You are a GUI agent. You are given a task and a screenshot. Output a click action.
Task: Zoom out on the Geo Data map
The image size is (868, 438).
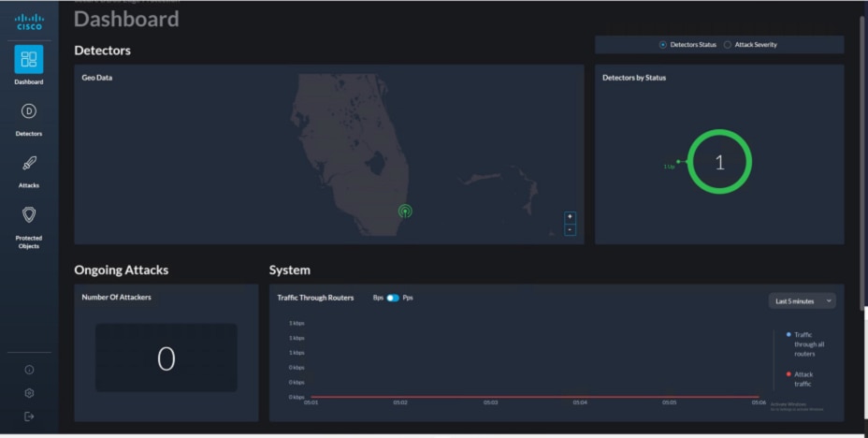pos(570,230)
